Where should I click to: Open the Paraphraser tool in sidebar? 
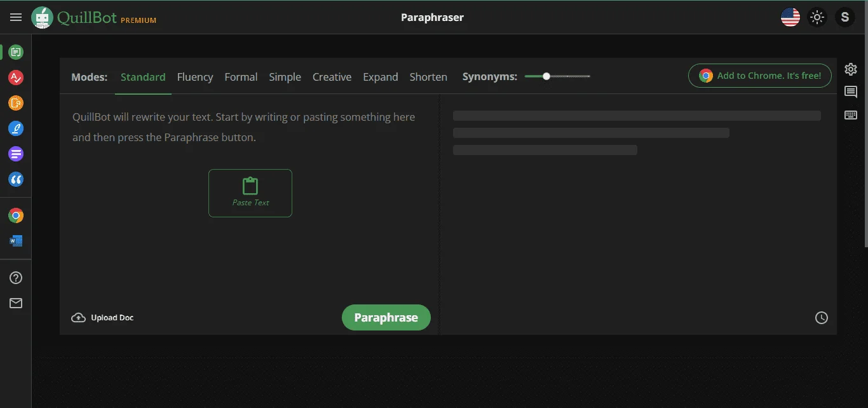(16, 51)
